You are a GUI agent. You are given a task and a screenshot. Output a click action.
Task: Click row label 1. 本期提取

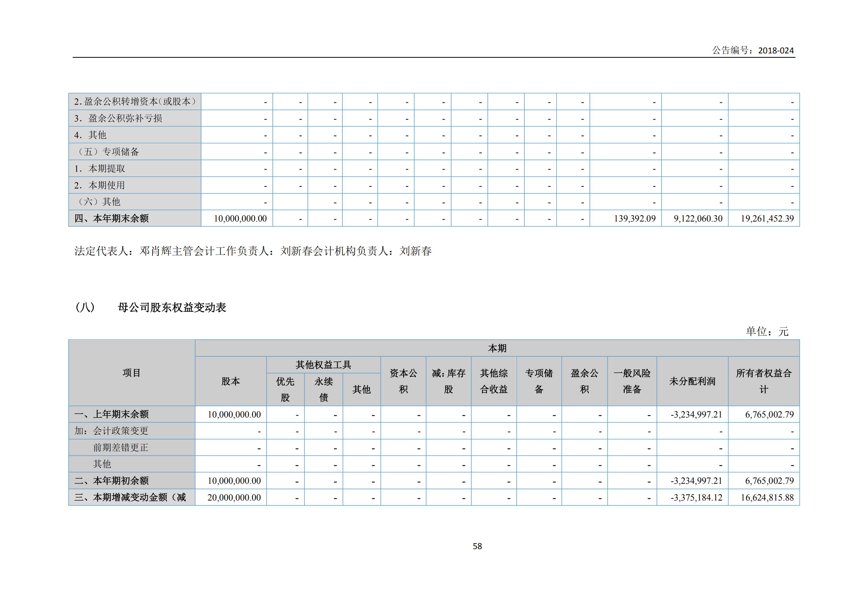tap(100, 168)
